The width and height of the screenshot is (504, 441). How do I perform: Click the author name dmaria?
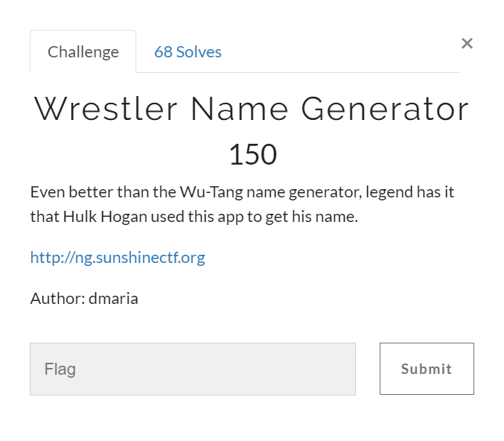(x=113, y=299)
